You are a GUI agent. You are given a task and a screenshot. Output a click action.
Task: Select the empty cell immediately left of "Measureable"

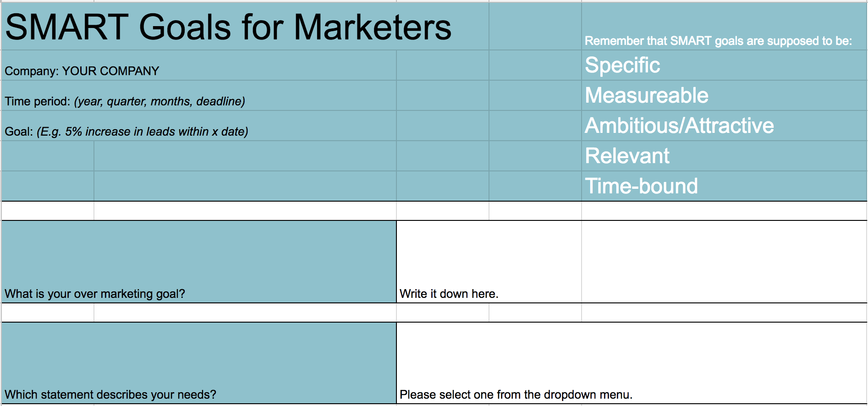[x=535, y=95]
